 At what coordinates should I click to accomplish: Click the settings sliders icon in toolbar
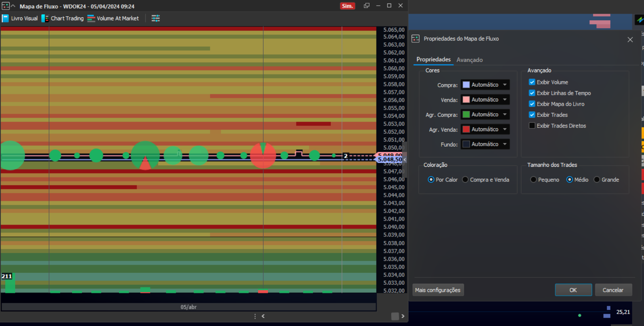pos(156,18)
